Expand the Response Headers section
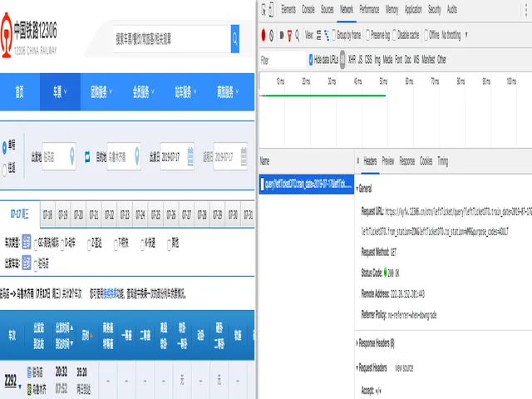The image size is (532, 399). [376, 342]
